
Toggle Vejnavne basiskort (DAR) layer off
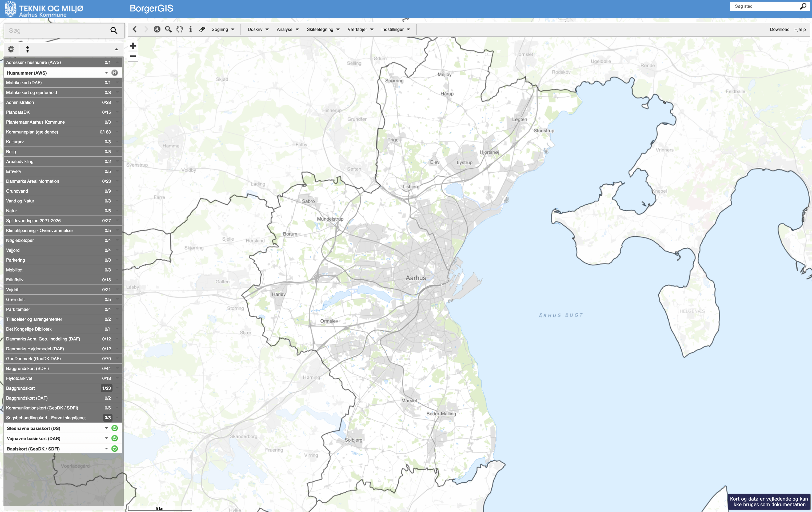click(115, 438)
